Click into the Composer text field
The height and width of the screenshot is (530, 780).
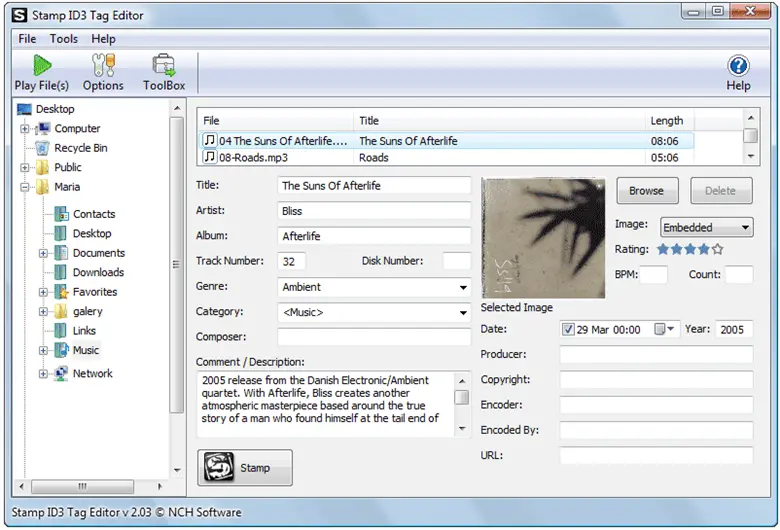click(x=374, y=338)
